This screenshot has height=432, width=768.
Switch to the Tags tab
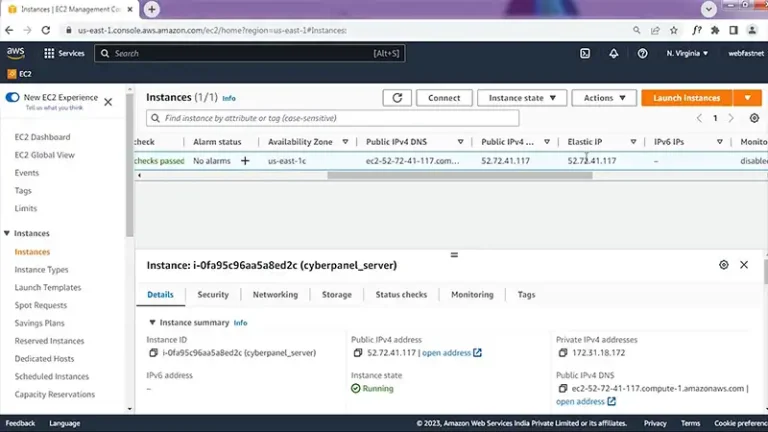click(x=527, y=295)
